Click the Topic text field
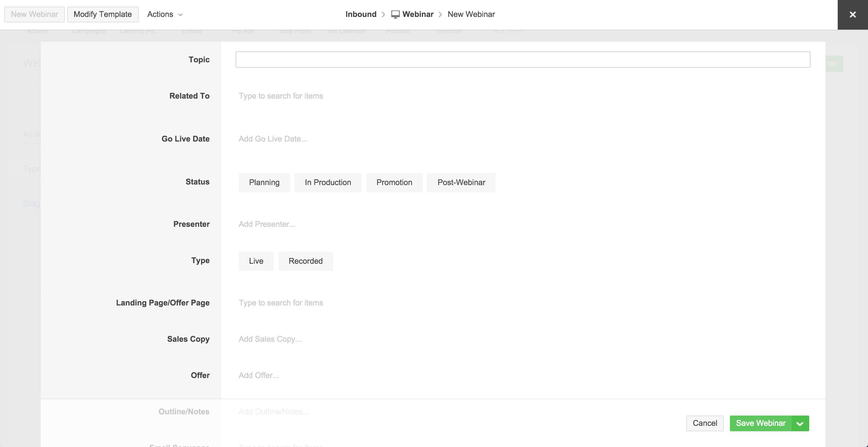This screenshot has width=868, height=447. point(522,60)
